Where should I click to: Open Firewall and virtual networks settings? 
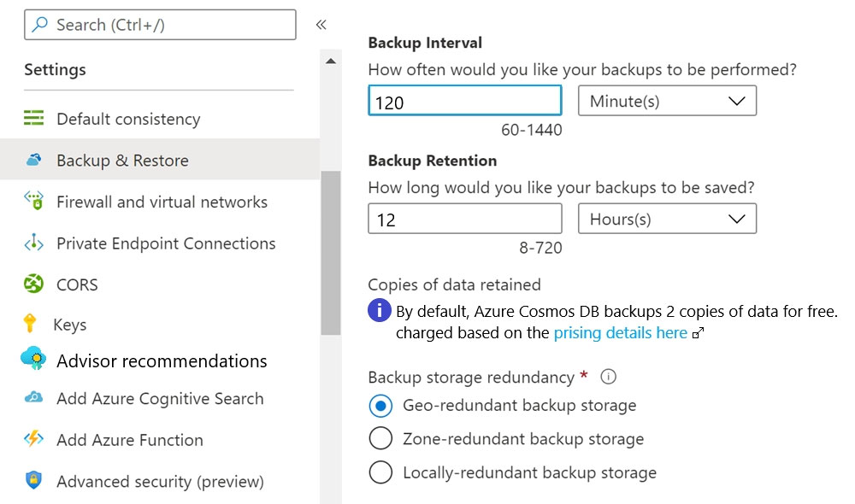[160, 202]
